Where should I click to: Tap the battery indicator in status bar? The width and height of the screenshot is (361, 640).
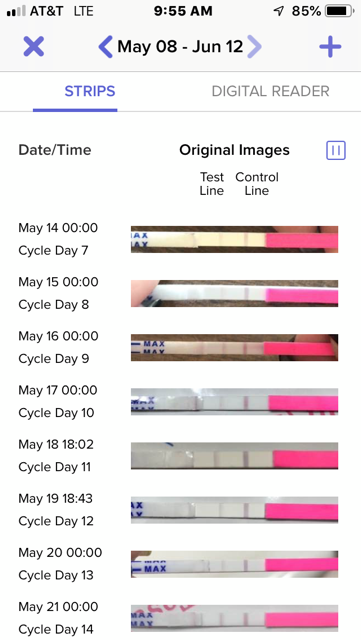pyautogui.click(x=339, y=11)
